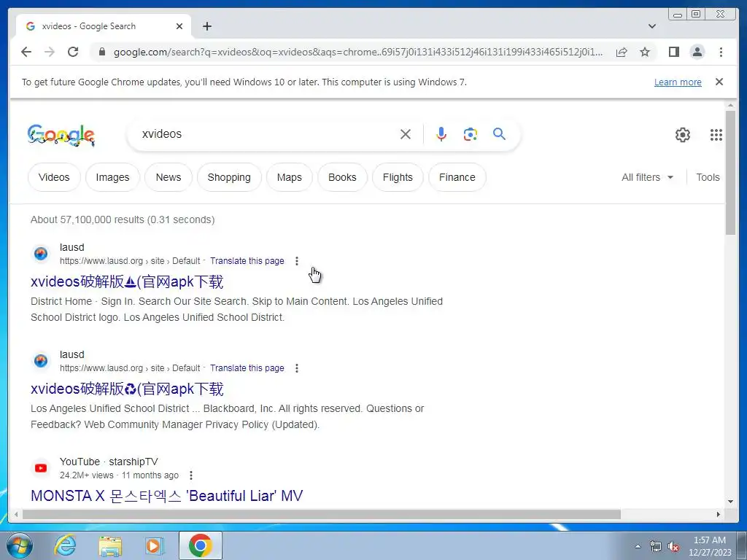Image resolution: width=747 pixels, height=560 pixels.
Task: Click the horizontal scrollbar left arrow
Action: [x=16, y=514]
